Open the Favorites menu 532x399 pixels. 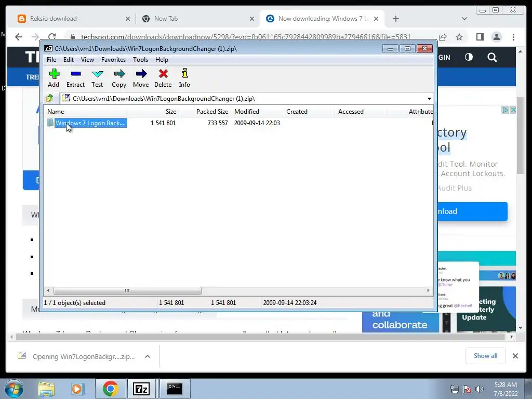(x=113, y=60)
